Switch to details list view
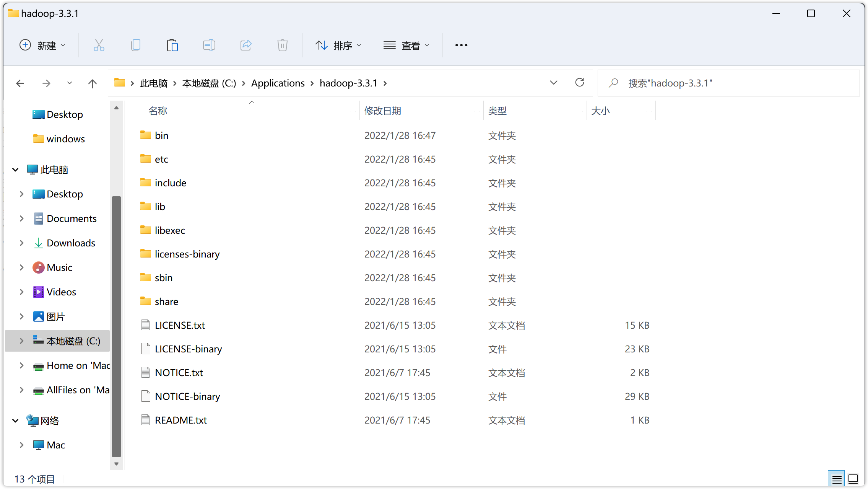The width and height of the screenshot is (868, 489). [837, 479]
